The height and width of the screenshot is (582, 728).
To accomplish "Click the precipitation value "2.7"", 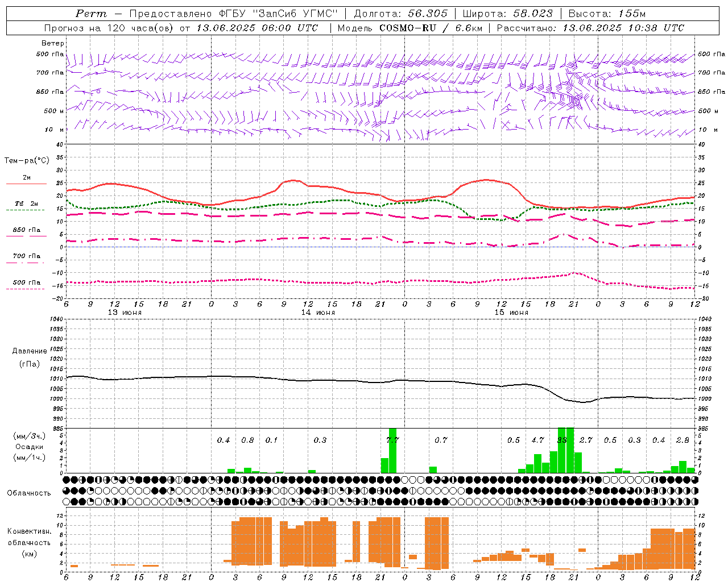I will coord(586,440).
